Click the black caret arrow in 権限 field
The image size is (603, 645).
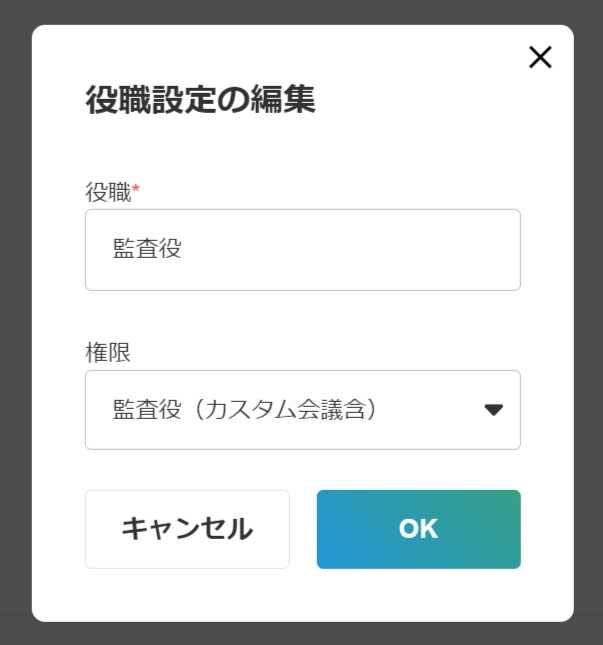click(x=493, y=409)
